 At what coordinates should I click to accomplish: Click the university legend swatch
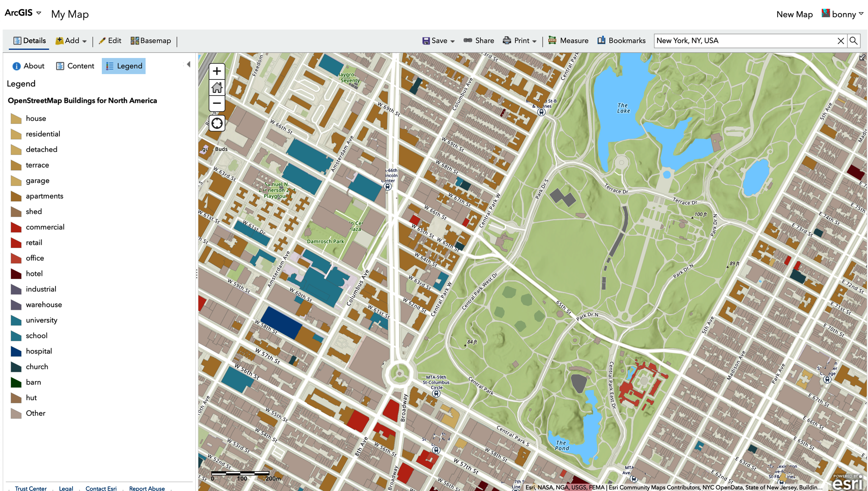16,320
